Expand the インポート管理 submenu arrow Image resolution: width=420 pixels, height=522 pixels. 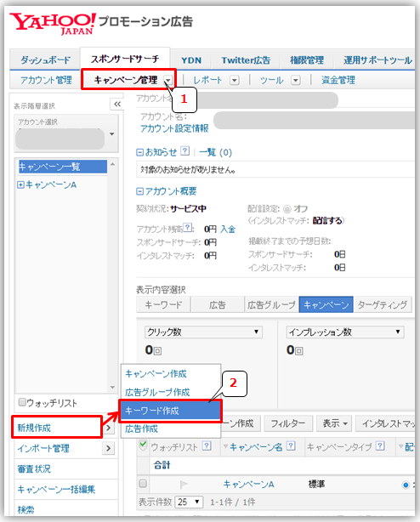108,448
